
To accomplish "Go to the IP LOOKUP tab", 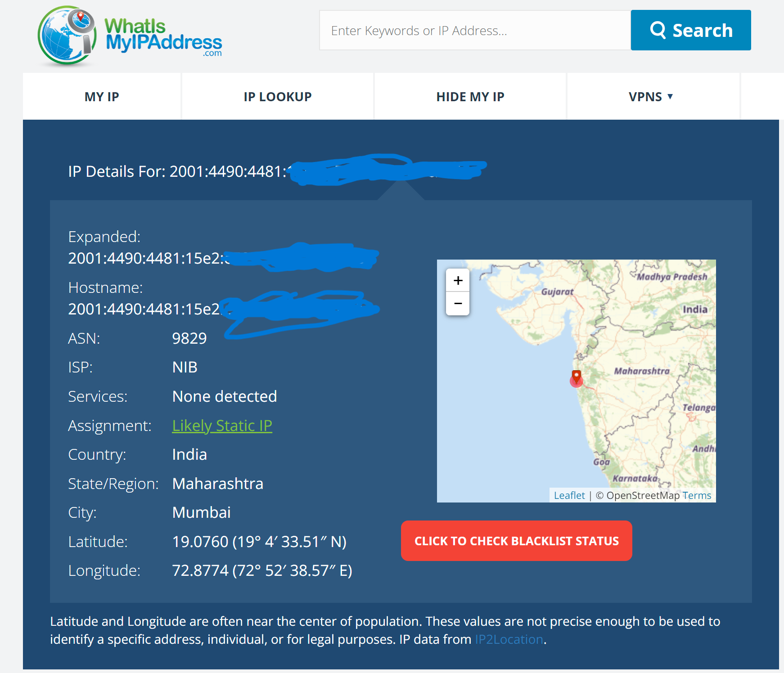I will [x=277, y=97].
